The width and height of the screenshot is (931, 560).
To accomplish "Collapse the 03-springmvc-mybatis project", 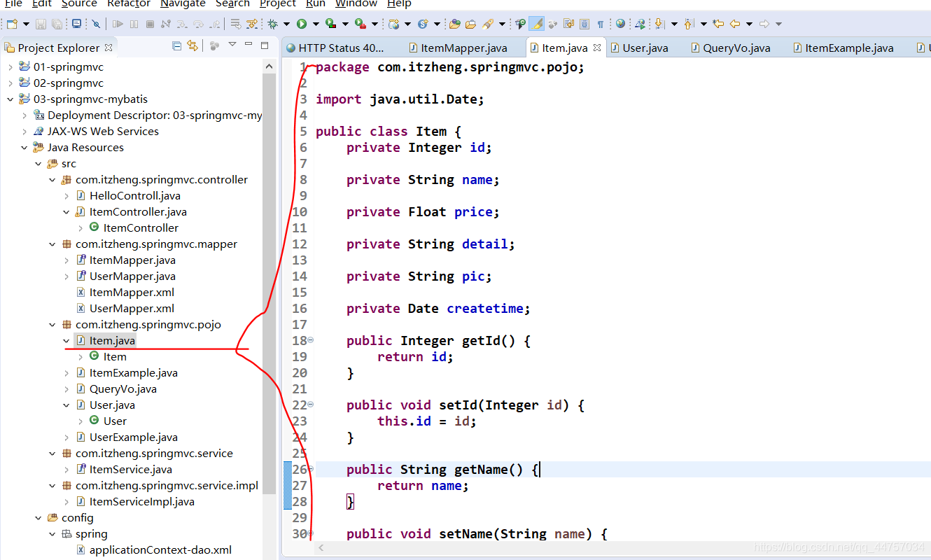I will (x=10, y=99).
